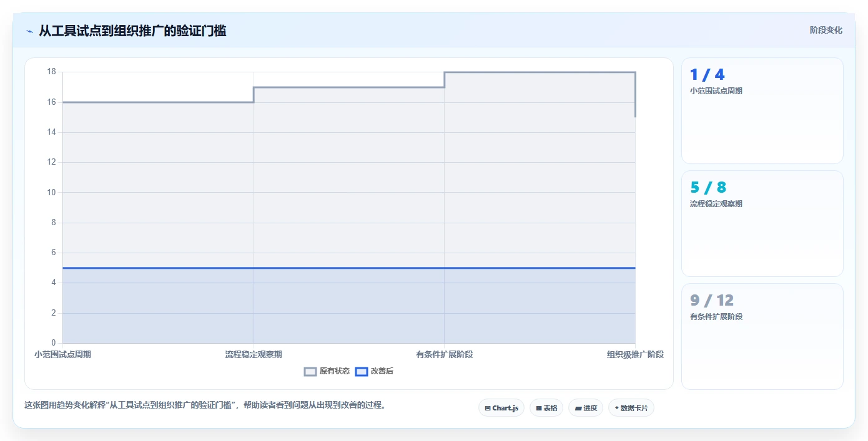Open the 5 / 8 流程稳定观察期 card
The height and width of the screenshot is (441, 868).
pos(762,224)
